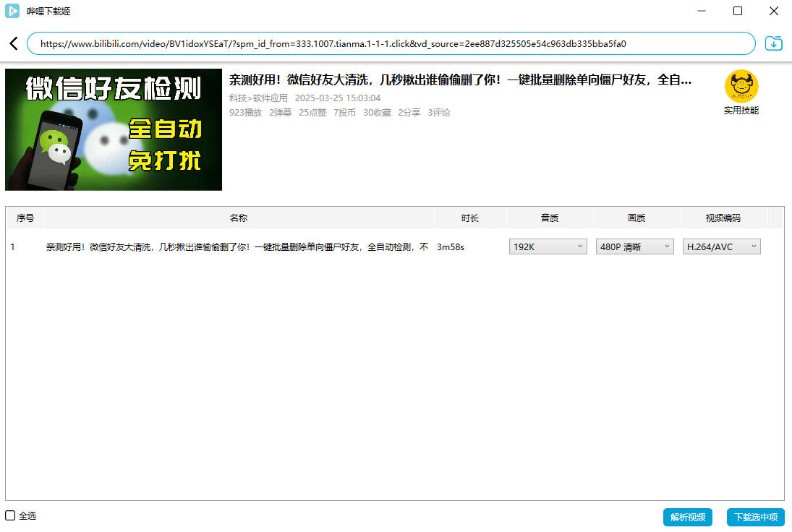Click the 2025-03-25 15:03:04 publish date

tap(337, 98)
